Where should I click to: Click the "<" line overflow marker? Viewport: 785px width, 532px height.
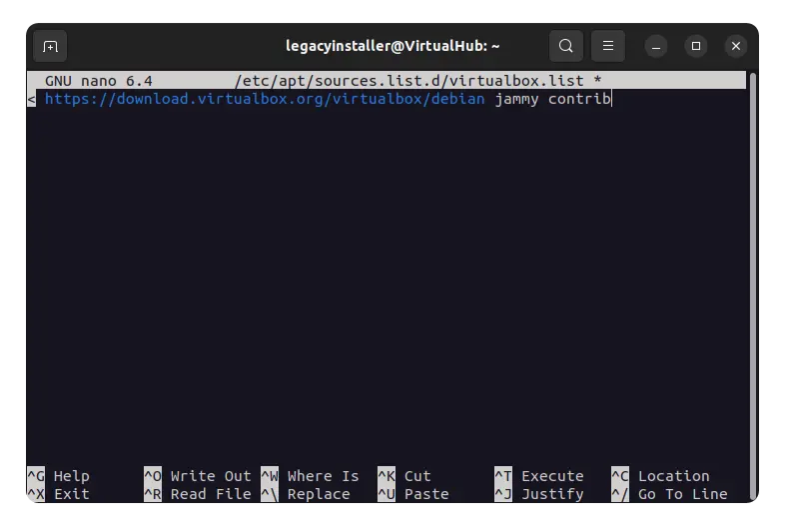tap(32, 99)
